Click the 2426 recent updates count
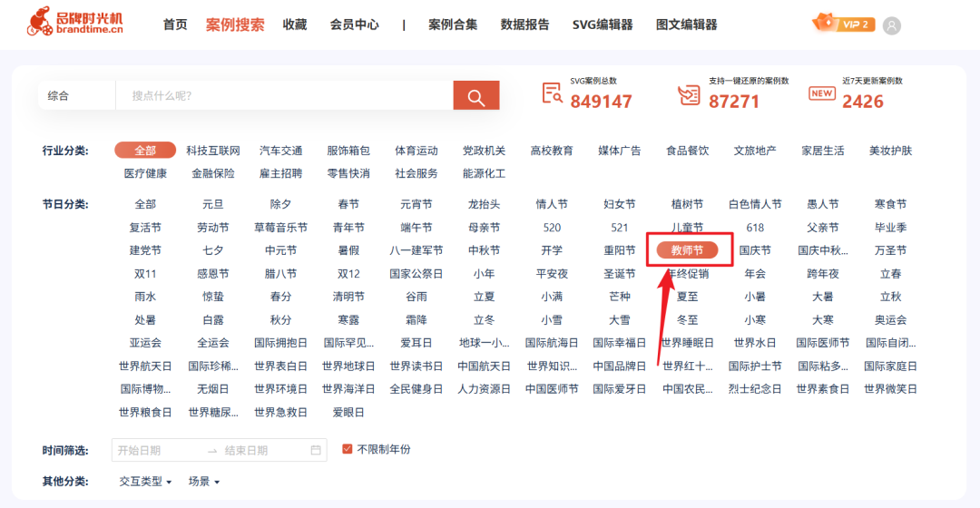 (x=863, y=102)
